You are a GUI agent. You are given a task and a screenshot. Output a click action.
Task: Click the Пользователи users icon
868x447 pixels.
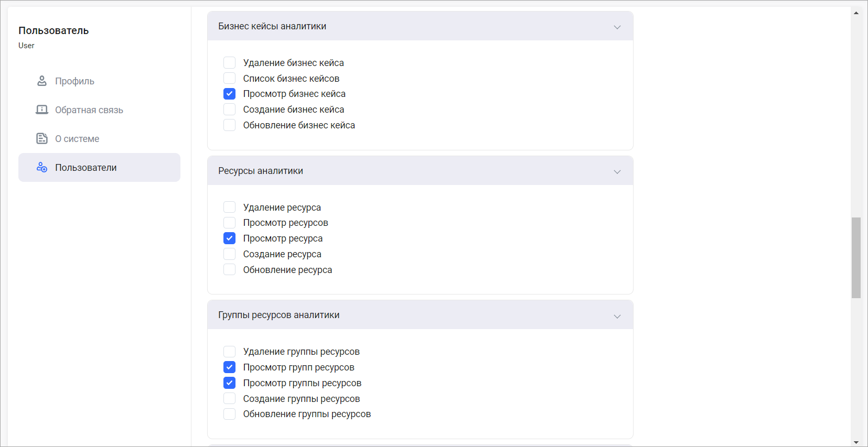42,167
